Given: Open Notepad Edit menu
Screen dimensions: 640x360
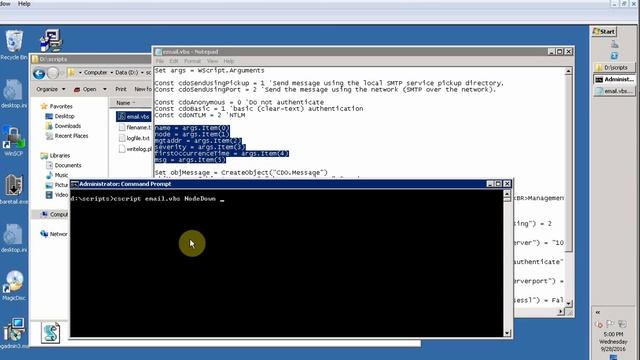Looking at the screenshot, I should click(174, 61).
